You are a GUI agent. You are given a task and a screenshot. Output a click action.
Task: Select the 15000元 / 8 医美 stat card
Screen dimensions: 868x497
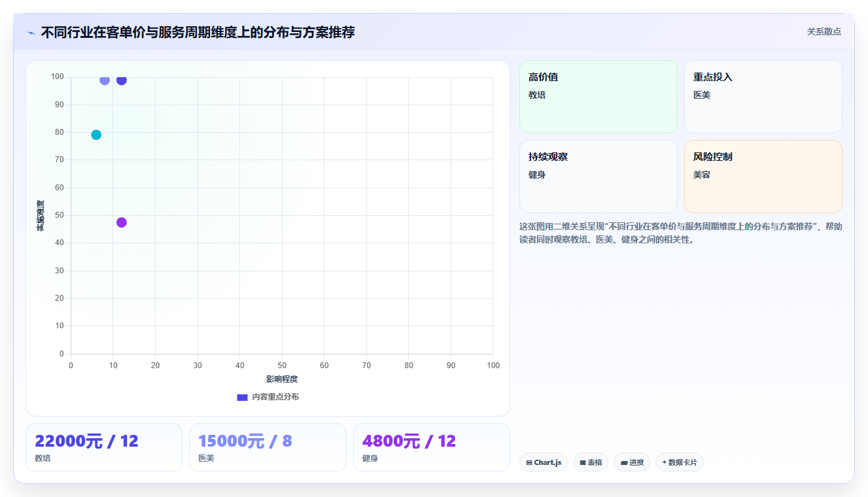click(268, 447)
